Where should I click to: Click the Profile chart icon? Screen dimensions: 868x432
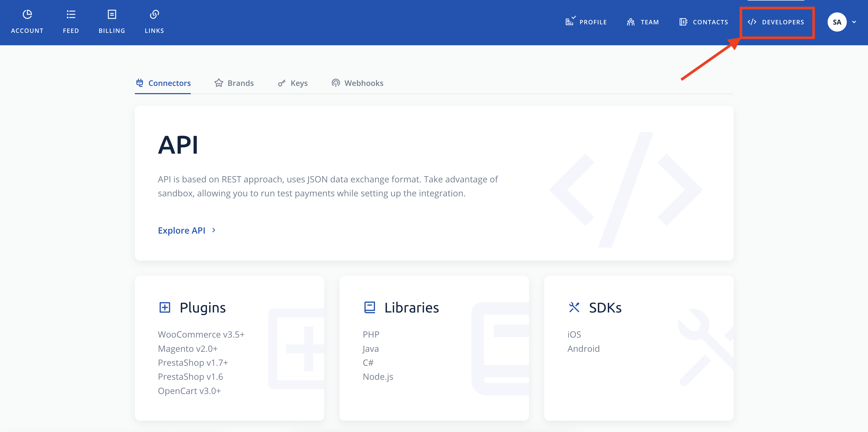coord(570,21)
